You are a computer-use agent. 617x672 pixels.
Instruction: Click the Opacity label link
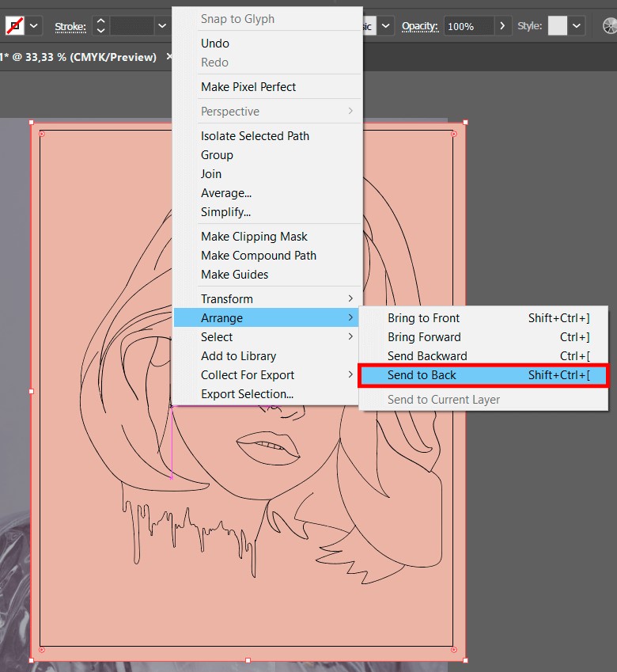[x=419, y=26]
